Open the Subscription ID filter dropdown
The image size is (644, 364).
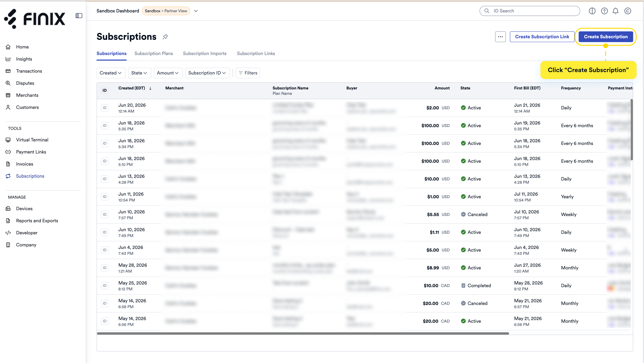point(207,73)
